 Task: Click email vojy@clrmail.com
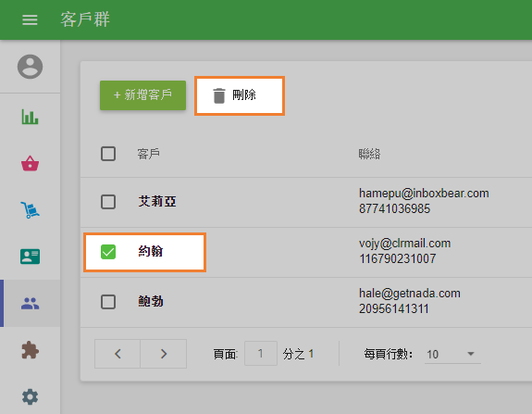[404, 244]
